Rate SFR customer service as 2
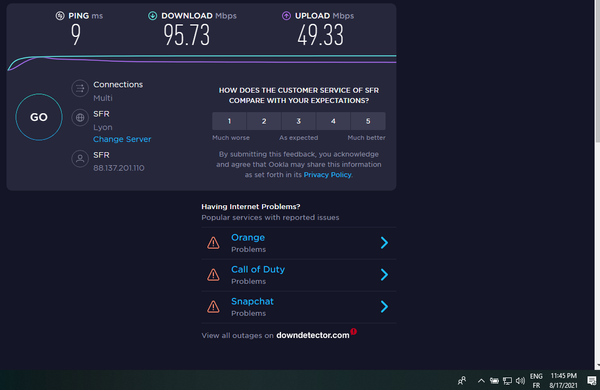This screenshot has width=600, height=390. pos(264,121)
